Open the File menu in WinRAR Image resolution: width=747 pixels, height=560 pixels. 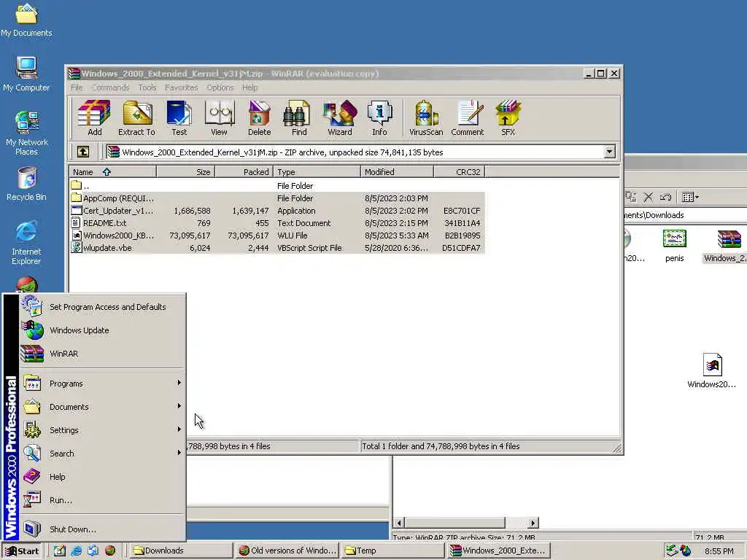[77, 87]
